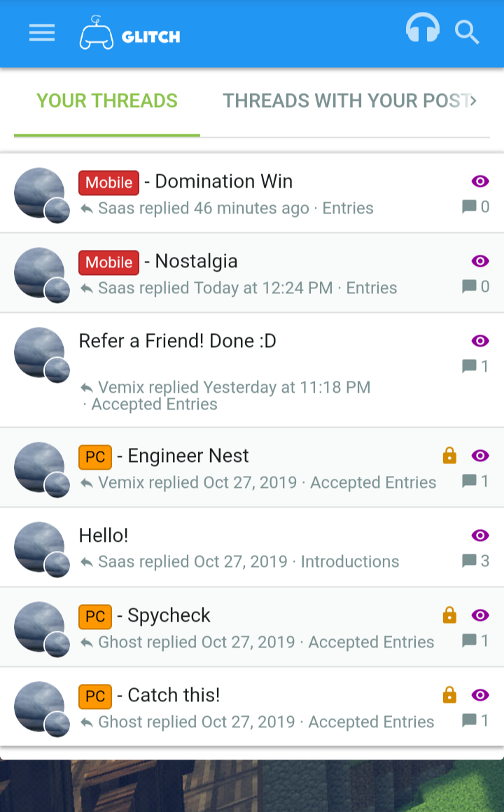Screen dimensions: 504x812
Task: Open the hamburger navigation menu
Action: [42, 33]
